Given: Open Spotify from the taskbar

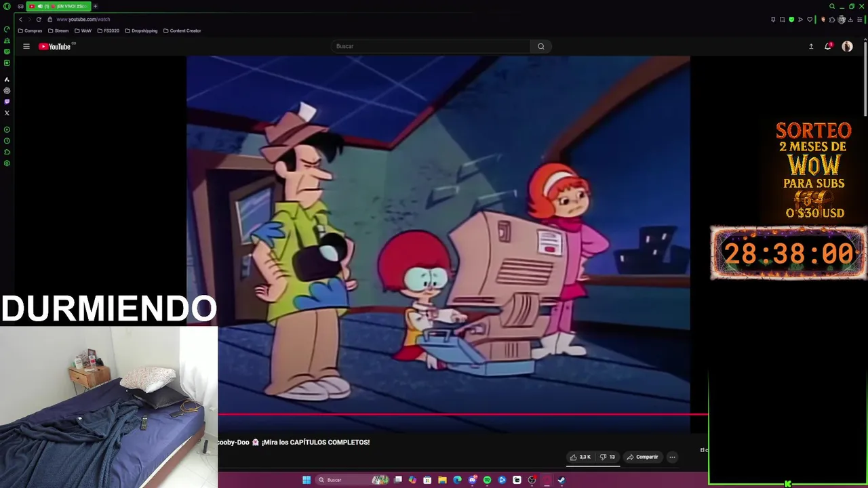Looking at the screenshot, I should coord(487,480).
